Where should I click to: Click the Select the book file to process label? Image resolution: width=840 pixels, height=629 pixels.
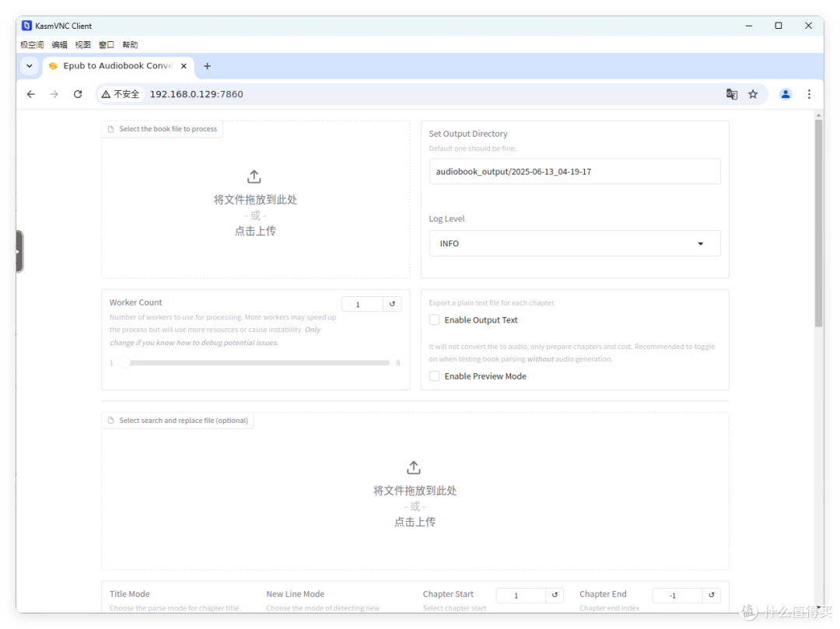click(168, 129)
